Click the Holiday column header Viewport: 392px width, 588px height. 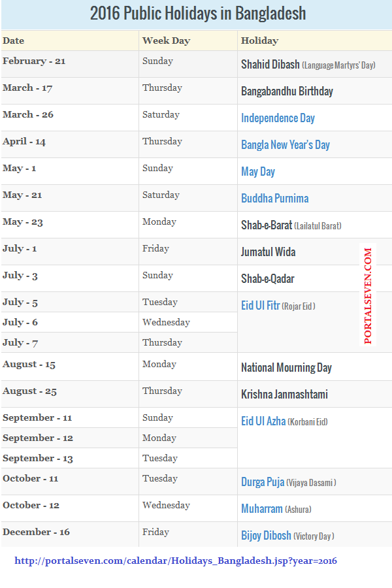pyautogui.click(x=259, y=41)
